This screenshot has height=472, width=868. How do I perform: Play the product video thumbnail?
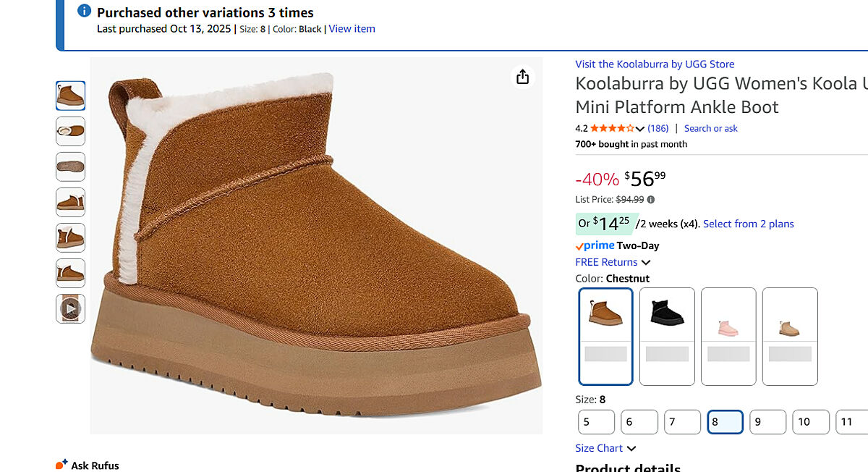70,308
